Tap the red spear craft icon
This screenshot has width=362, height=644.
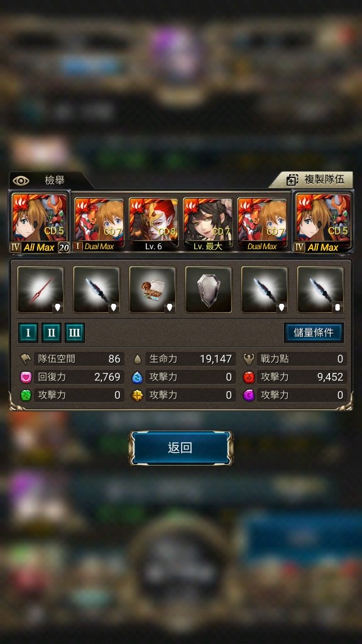41,290
